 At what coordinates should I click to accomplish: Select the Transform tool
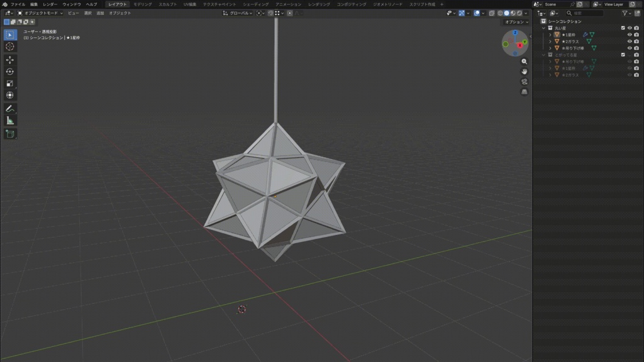tap(10, 96)
